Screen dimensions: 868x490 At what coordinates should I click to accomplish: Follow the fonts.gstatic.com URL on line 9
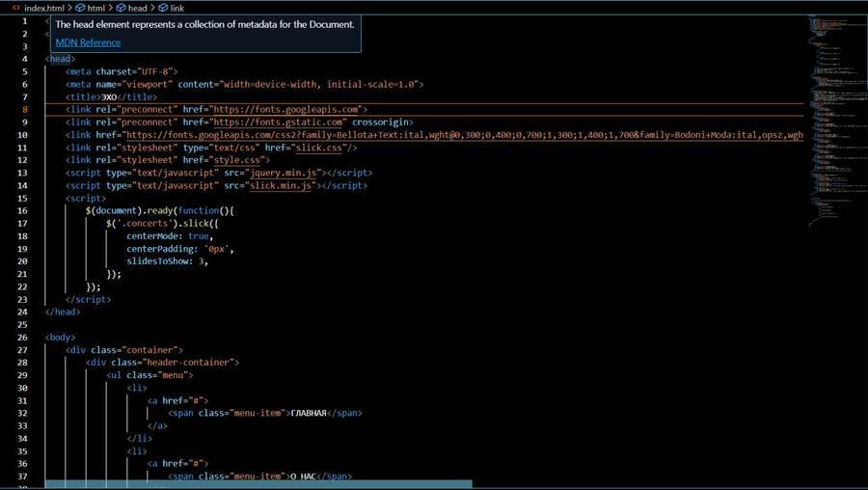coord(279,122)
